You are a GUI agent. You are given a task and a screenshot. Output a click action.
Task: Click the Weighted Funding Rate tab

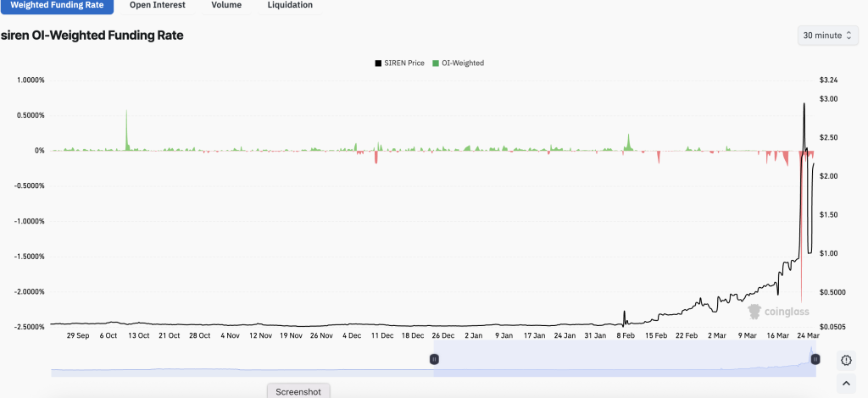pos(57,5)
